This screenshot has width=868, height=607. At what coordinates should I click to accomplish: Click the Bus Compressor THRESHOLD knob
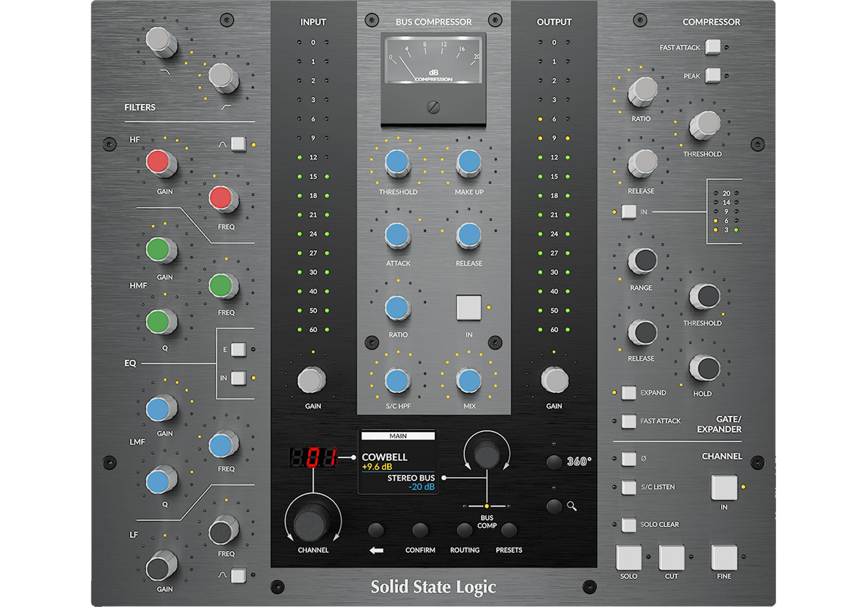tap(397, 163)
